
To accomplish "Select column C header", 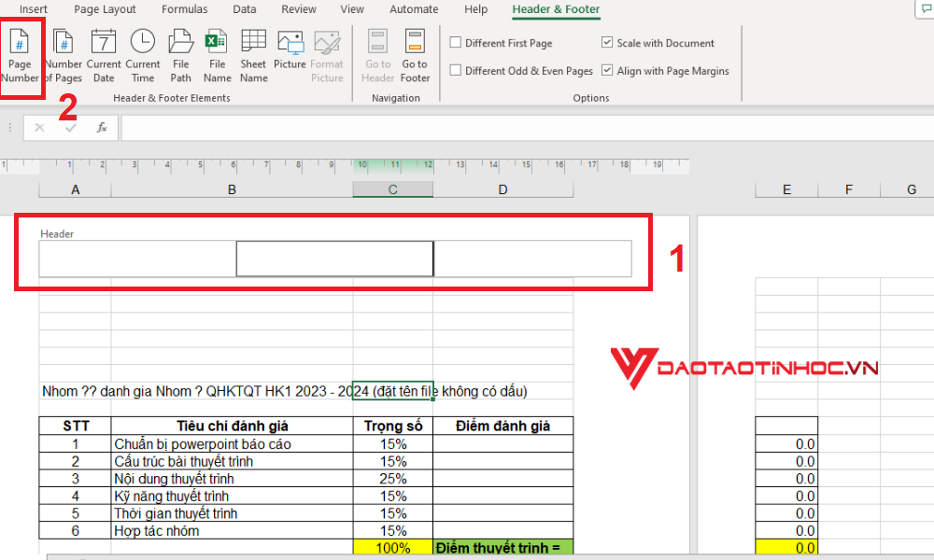I will (x=392, y=189).
